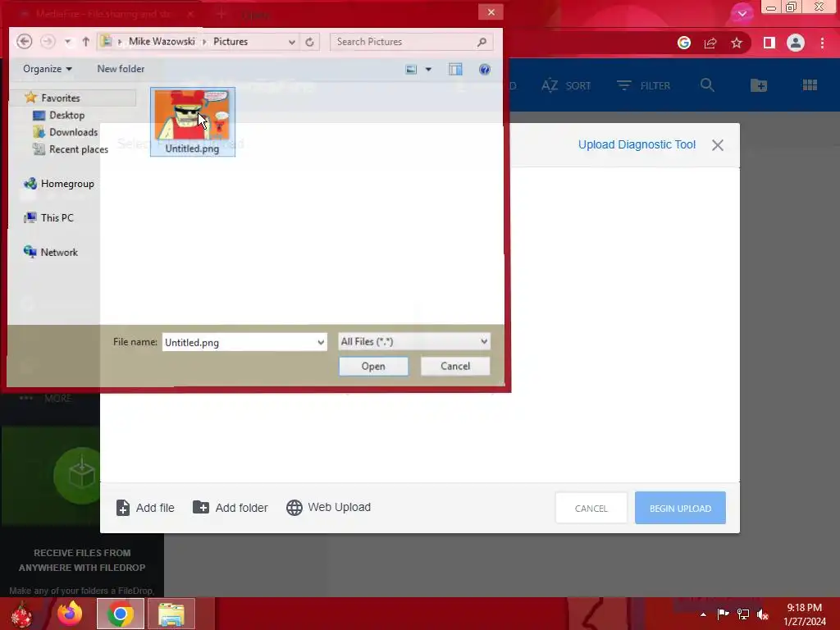Change the file view icon
This screenshot has width=840, height=630.
tap(411, 69)
